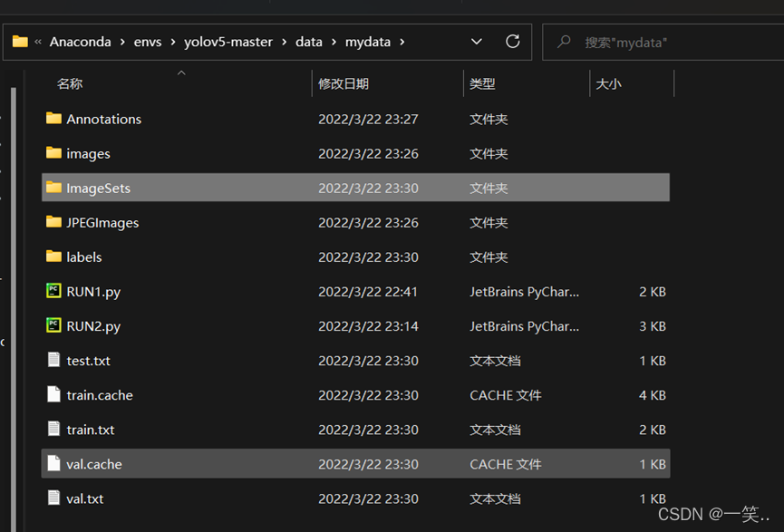
Task: Select the RUN1.py file name
Action: (x=93, y=292)
